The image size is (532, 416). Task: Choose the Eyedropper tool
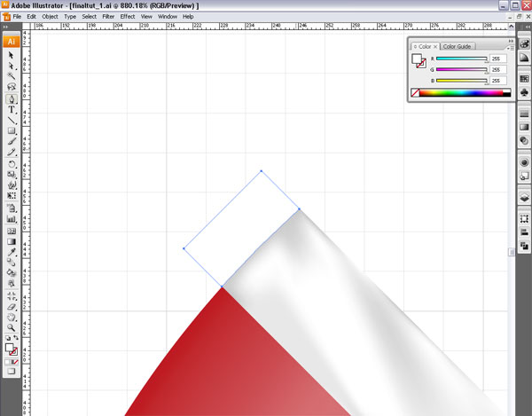[12, 252]
